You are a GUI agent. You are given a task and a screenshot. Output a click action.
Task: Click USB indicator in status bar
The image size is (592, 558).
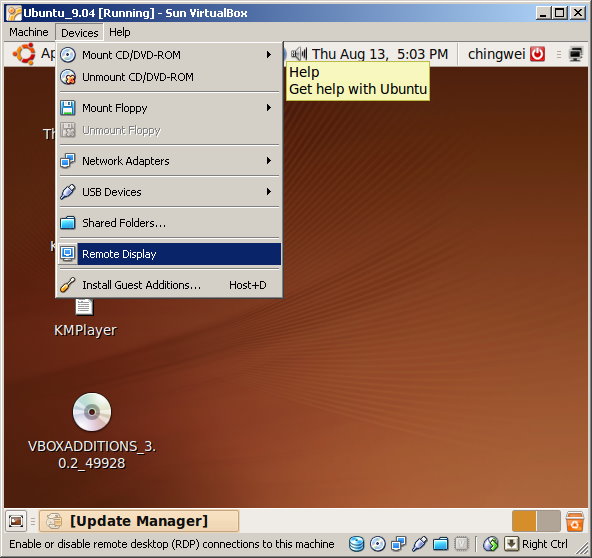click(419, 544)
